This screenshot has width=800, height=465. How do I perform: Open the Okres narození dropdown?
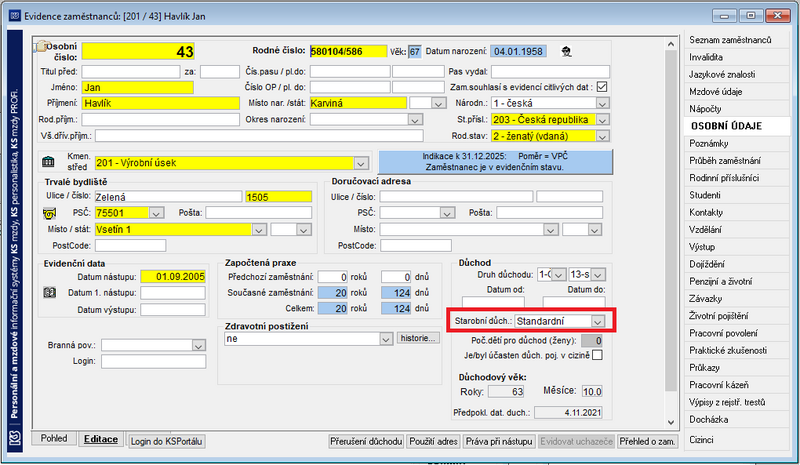click(415, 120)
